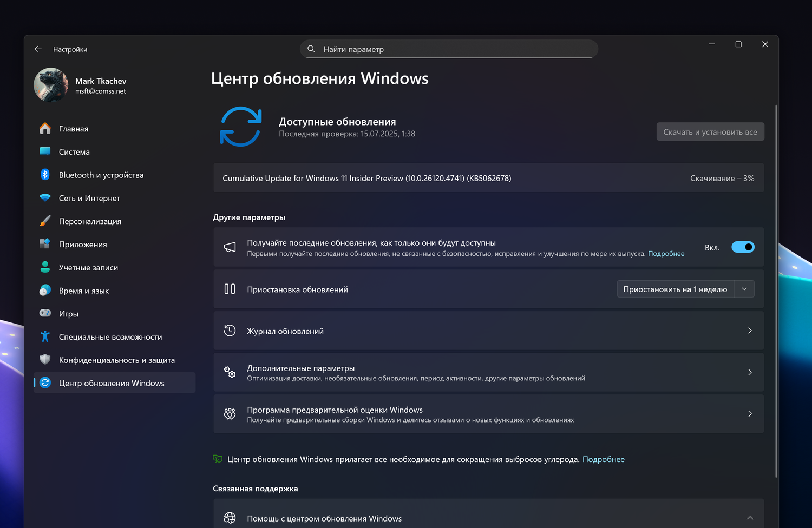Click the Приложения apps icon

pos(45,244)
